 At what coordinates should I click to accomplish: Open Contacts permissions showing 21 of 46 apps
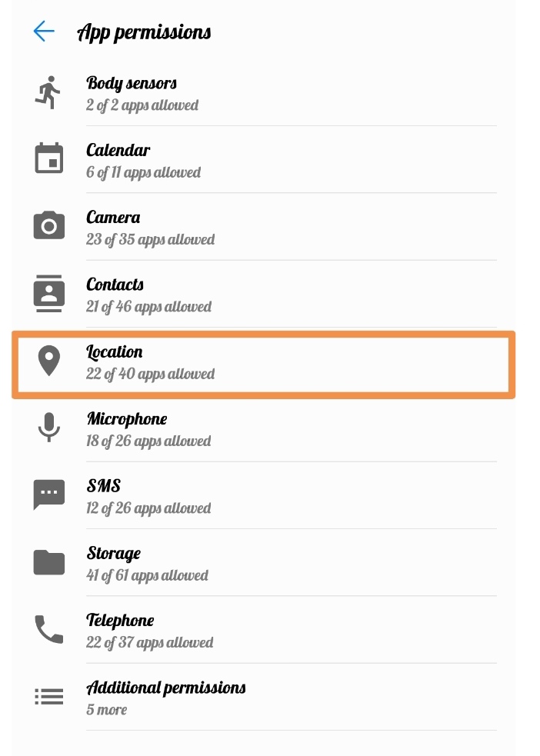point(262,295)
